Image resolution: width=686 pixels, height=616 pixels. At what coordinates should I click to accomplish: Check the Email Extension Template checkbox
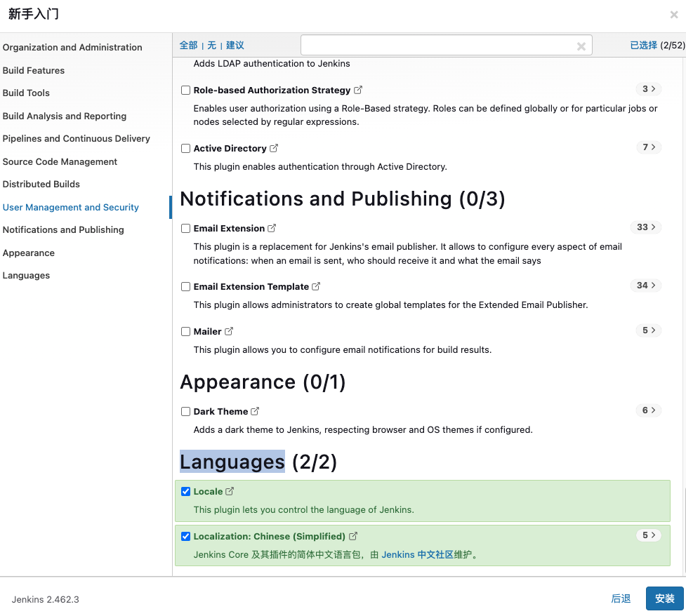coord(185,287)
